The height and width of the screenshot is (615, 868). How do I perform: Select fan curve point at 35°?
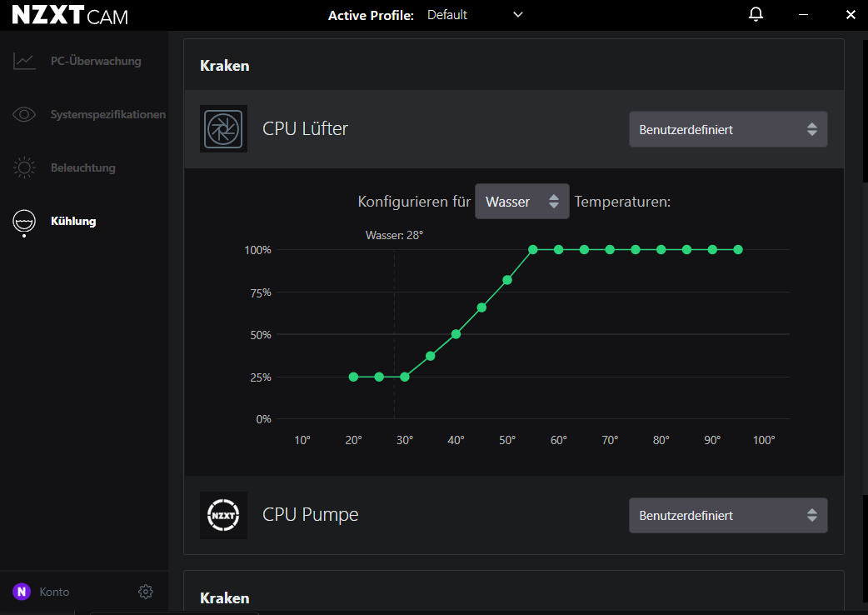tap(431, 356)
